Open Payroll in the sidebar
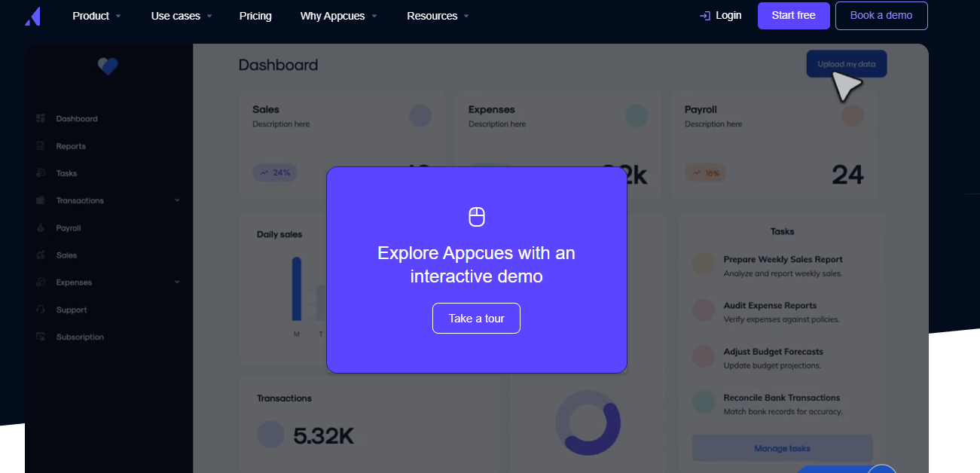Image resolution: width=980 pixels, height=473 pixels. tap(69, 228)
